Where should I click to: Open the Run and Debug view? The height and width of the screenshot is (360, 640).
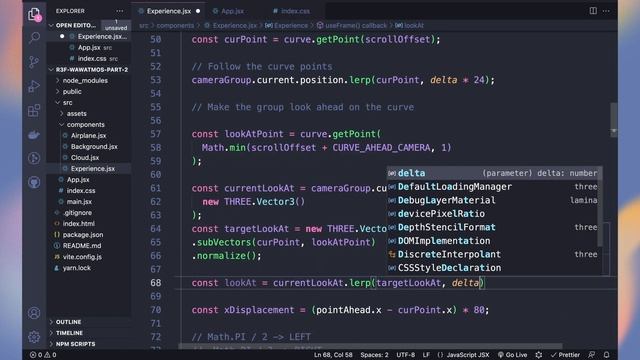click(34, 86)
